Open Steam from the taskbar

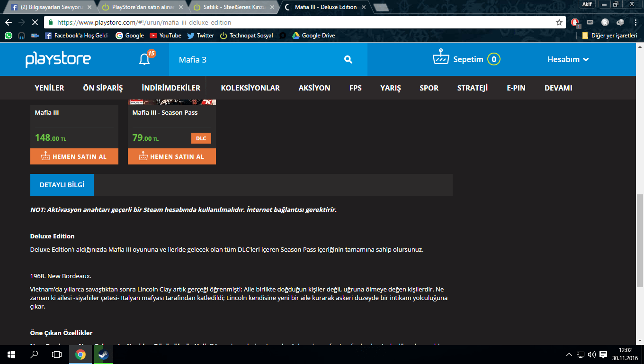tap(103, 354)
